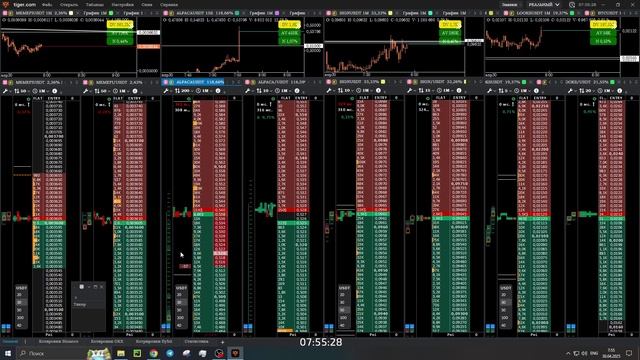The height and width of the screenshot is (360, 640).
Task: Select the LOOKSUSDT 1M chart tab
Action: [540, 13]
